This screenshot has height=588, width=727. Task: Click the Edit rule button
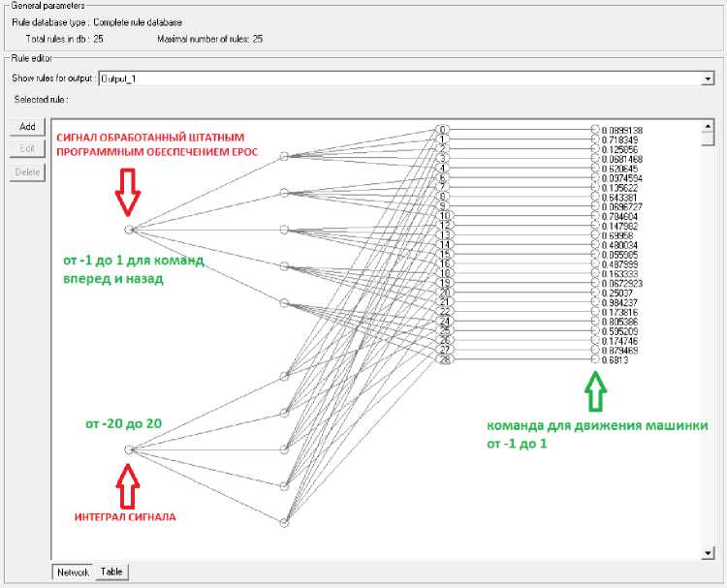(27, 149)
